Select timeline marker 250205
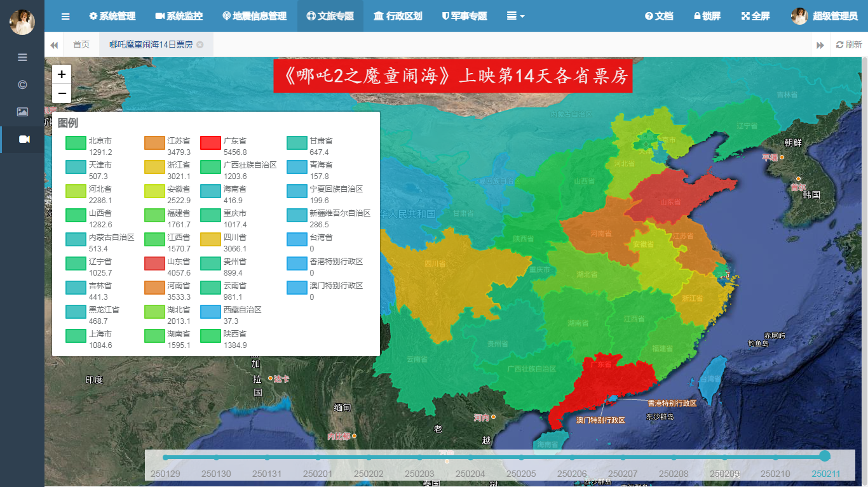868x487 pixels. [x=521, y=457]
